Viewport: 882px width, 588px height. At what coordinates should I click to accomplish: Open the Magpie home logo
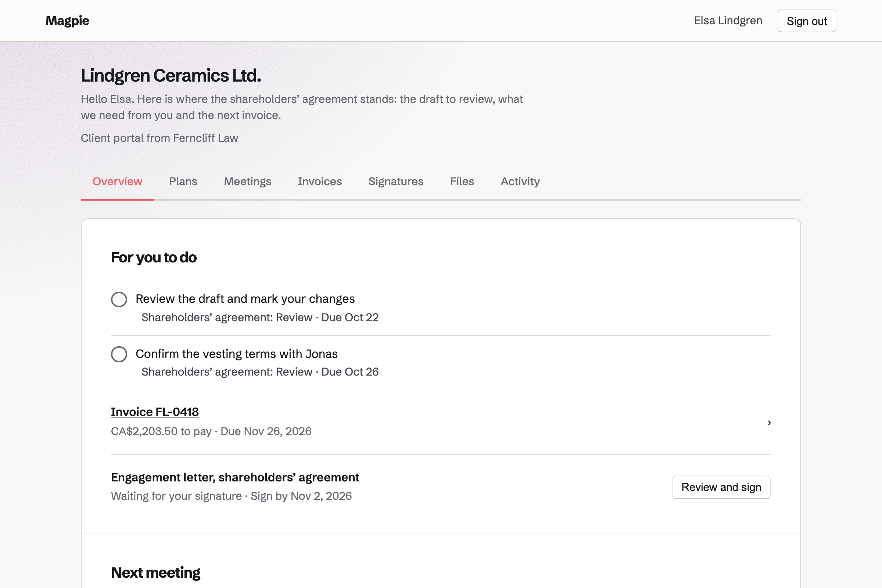pyautogui.click(x=68, y=21)
